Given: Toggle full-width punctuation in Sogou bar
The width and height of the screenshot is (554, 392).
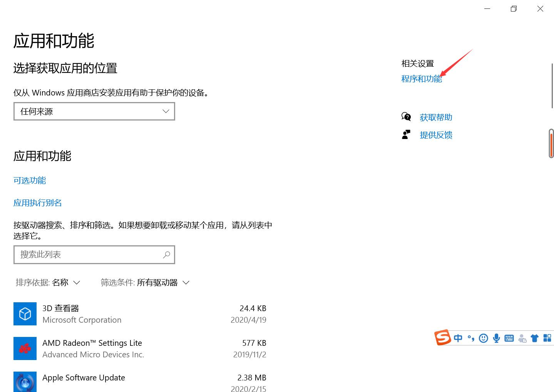Looking at the screenshot, I should [470, 338].
